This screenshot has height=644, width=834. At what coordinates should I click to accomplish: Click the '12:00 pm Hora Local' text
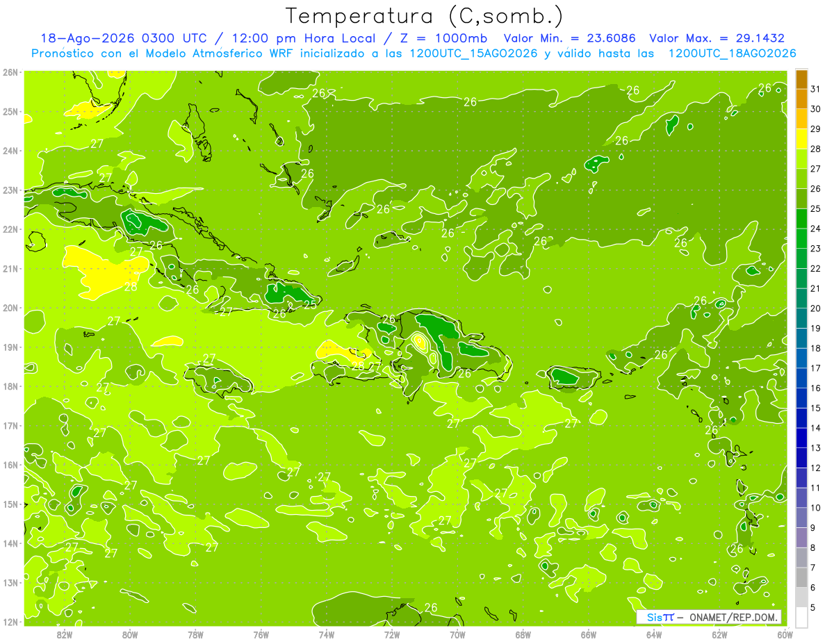coord(303,38)
